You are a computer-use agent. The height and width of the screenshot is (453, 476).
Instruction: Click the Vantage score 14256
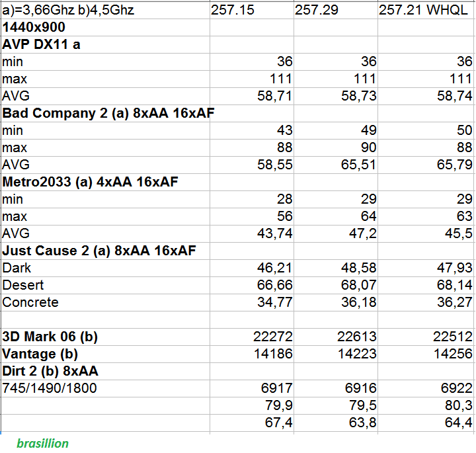(426, 354)
